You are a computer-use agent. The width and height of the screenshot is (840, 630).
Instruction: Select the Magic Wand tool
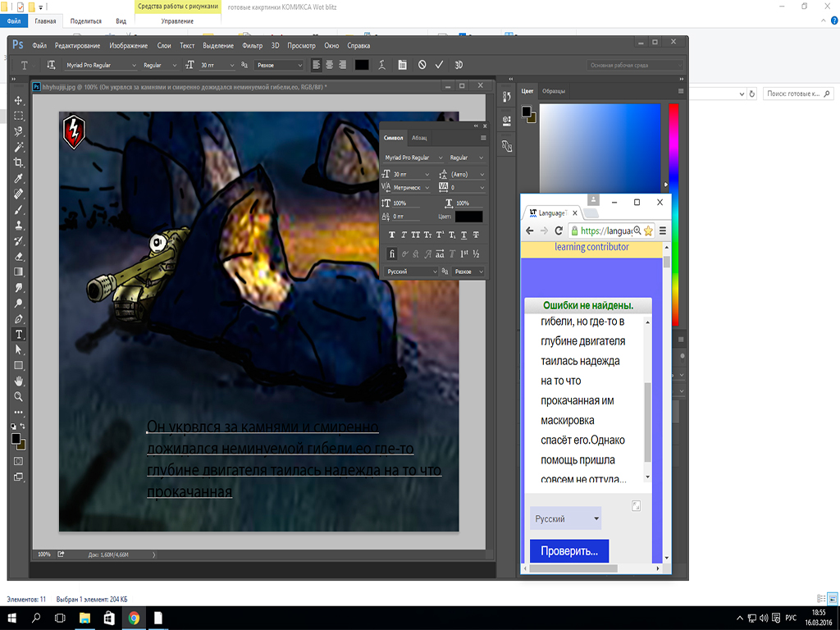18,148
